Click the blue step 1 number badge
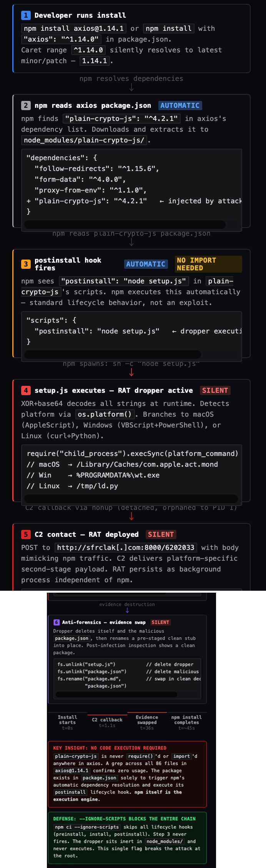This screenshot has height=868, width=266. (26, 15)
